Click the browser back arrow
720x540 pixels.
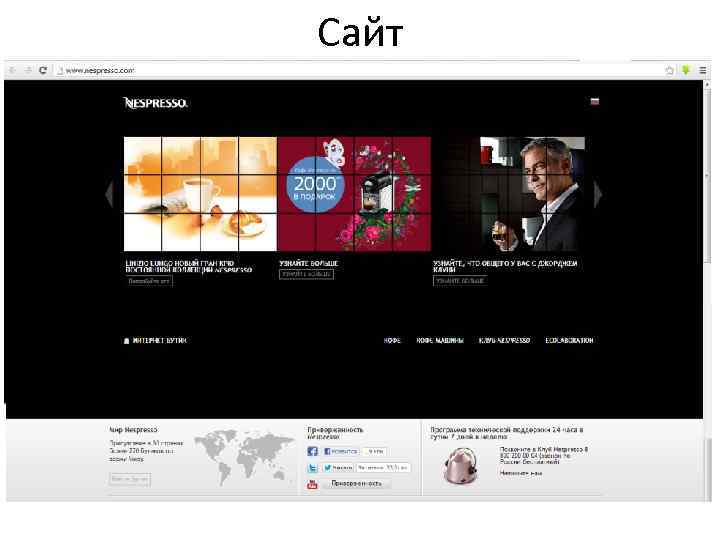[12, 70]
